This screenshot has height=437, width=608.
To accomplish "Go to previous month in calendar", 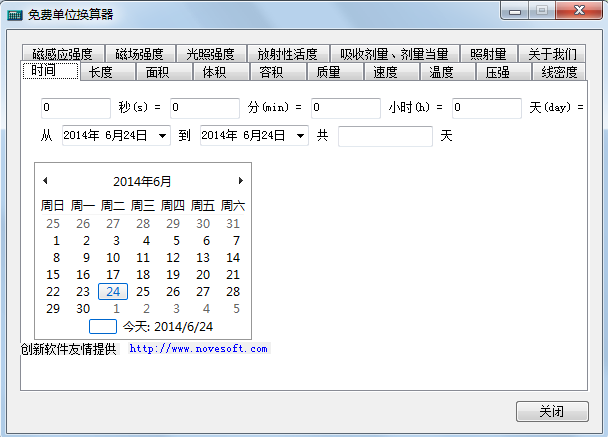I will coord(45,181).
